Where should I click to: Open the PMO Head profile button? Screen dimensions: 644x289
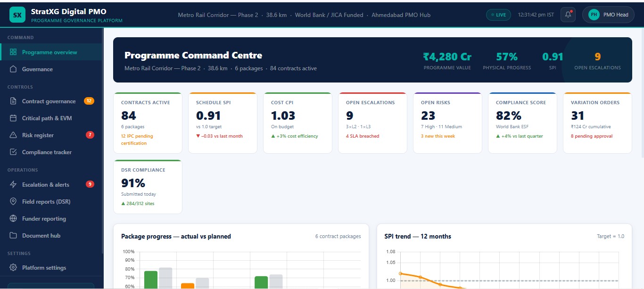(x=609, y=15)
